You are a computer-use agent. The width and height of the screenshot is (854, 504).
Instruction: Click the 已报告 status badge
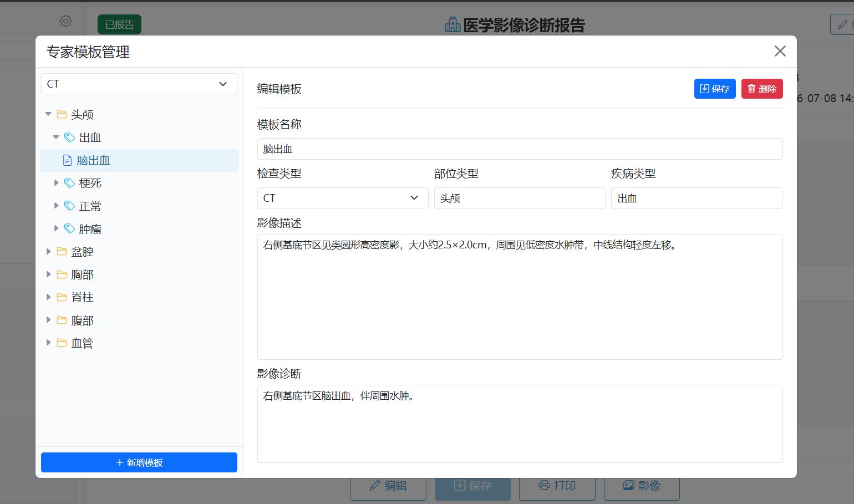click(119, 24)
